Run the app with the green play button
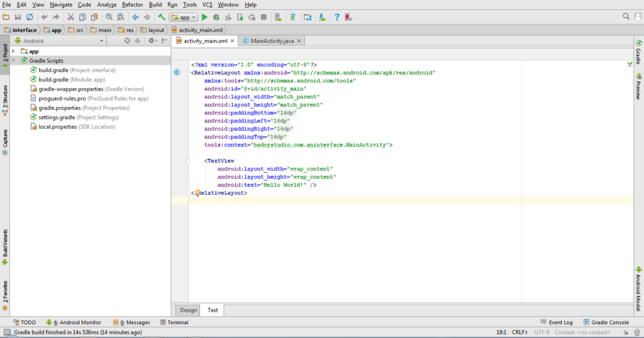 (x=204, y=17)
